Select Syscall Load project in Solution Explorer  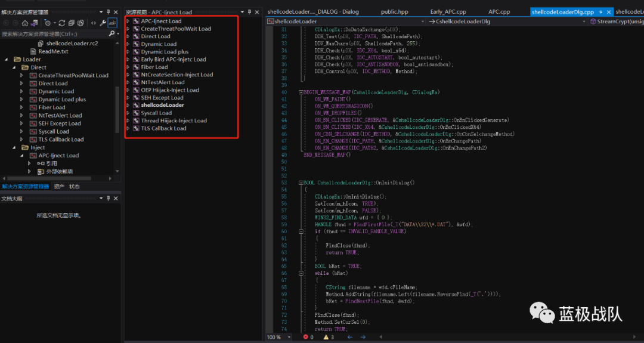pos(54,131)
